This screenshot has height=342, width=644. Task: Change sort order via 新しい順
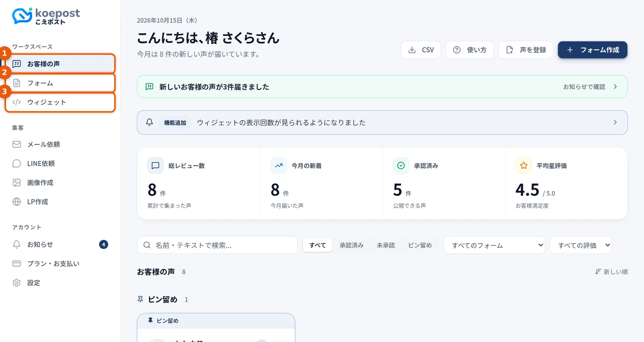tap(611, 272)
